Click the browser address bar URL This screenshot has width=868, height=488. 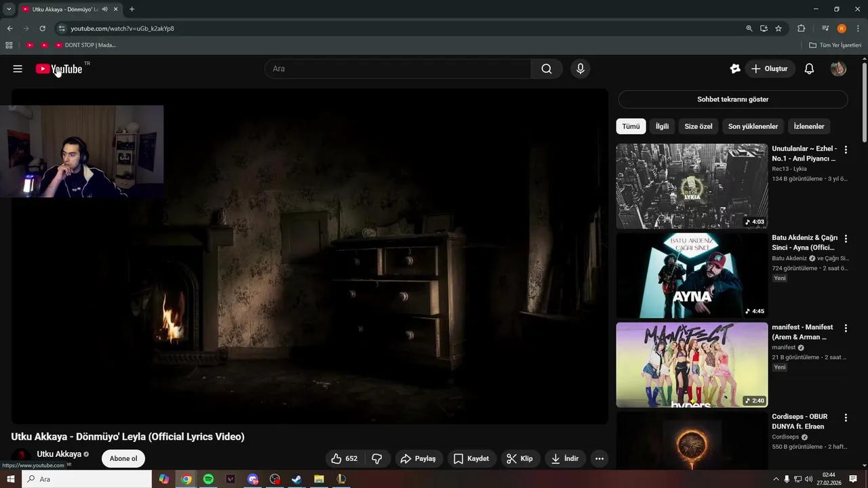tap(122, 28)
